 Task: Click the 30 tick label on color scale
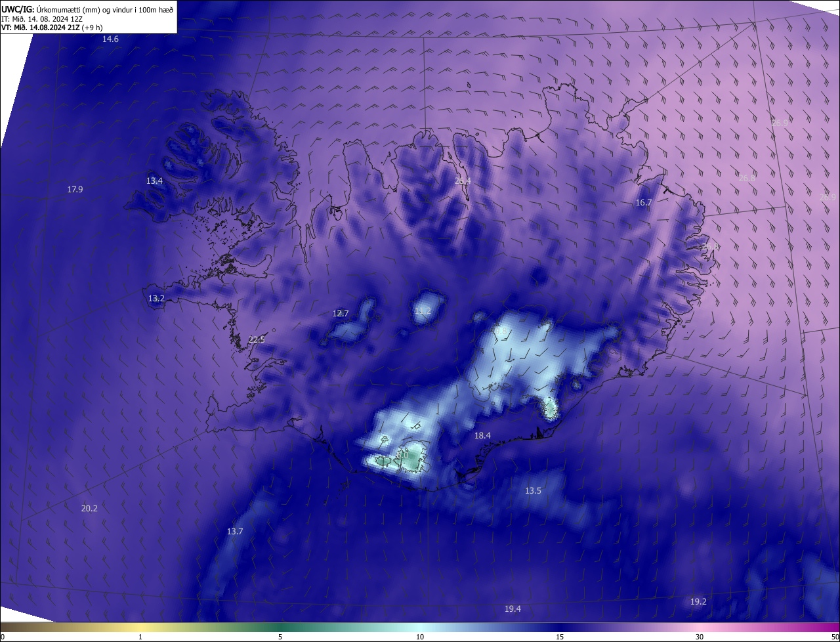700,637
